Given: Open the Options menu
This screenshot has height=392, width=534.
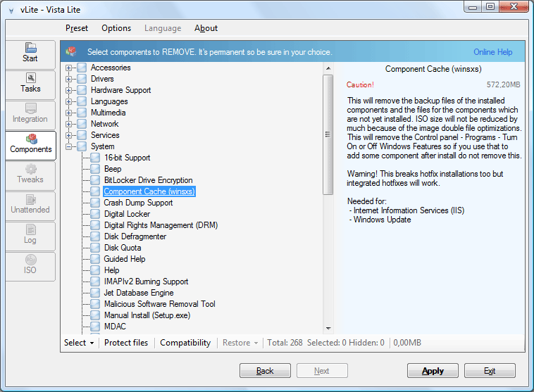Looking at the screenshot, I should pos(116,28).
